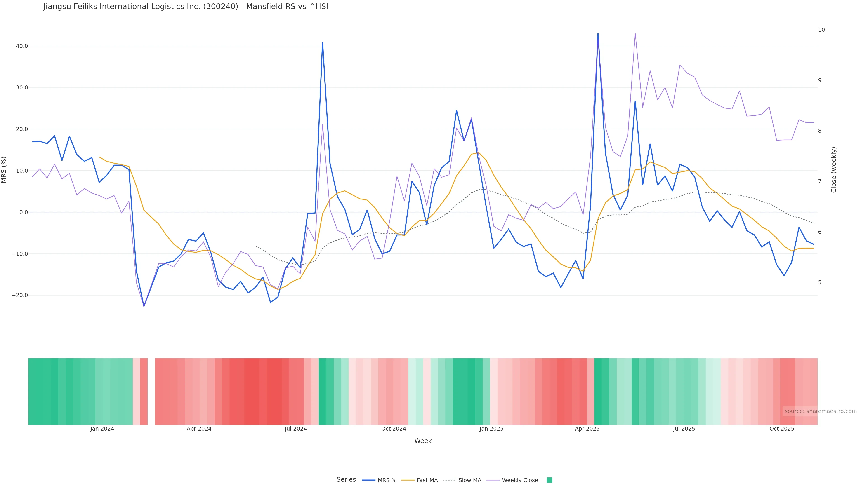
Task: Click the 40.0 y-axis tick label
Action: click(x=22, y=46)
